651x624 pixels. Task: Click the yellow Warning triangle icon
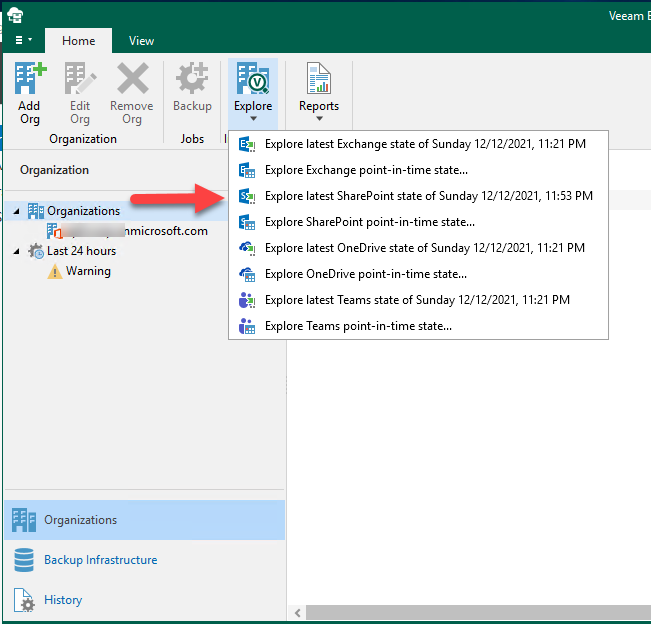click(54, 272)
